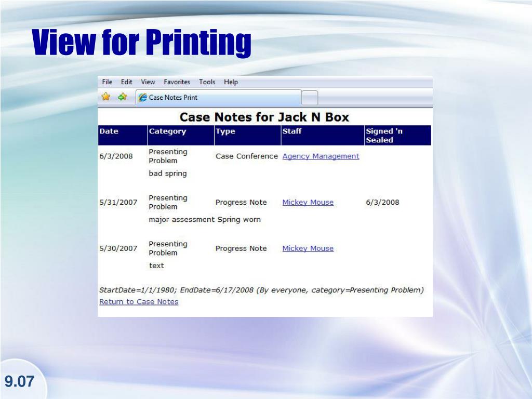Open Mickey Mouse link for 5/31/2007
532x399 pixels.
click(x=308, y=202)
